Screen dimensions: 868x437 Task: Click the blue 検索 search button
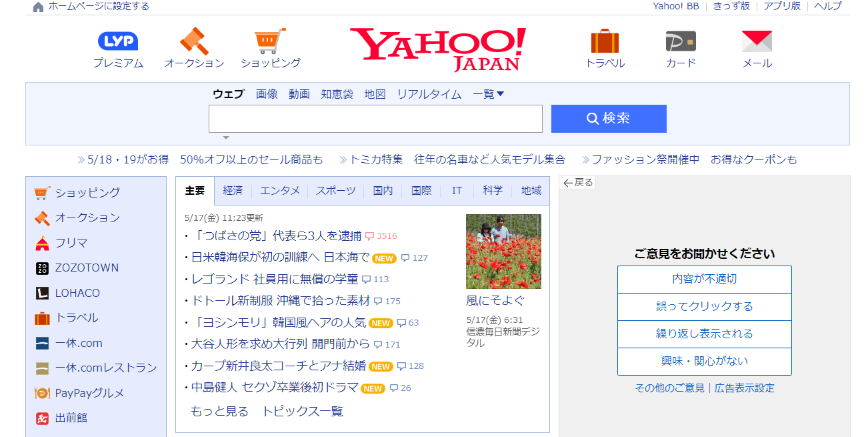click(x=609, y=119)
